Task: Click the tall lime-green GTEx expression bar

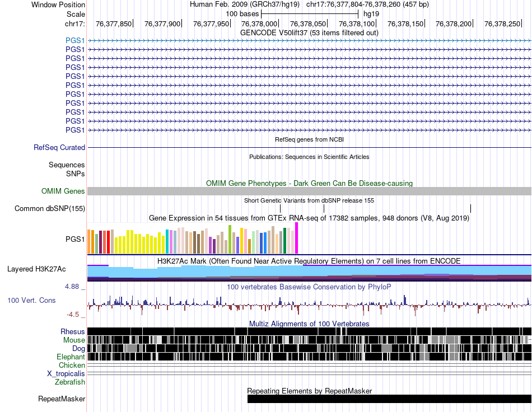Action: click(x=230, y=240)
